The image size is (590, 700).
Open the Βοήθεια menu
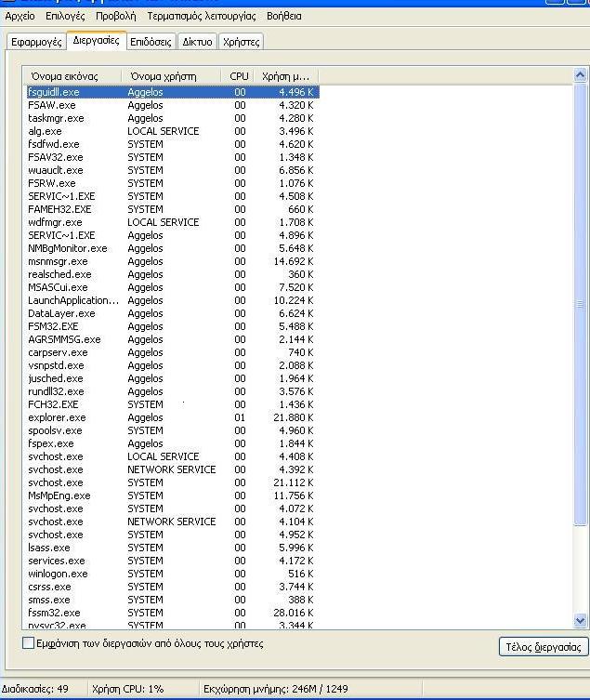[x=284, y=16]
